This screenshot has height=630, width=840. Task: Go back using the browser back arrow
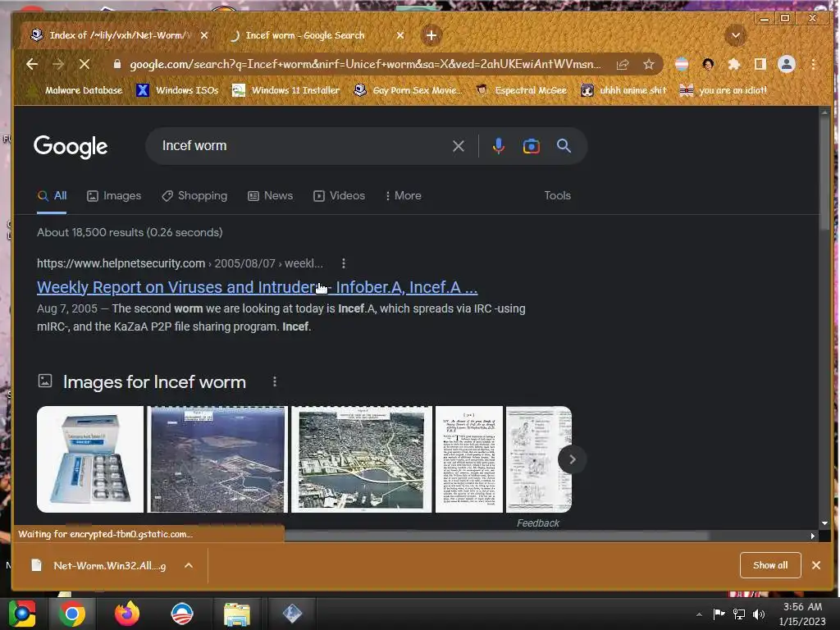(32, 64)
